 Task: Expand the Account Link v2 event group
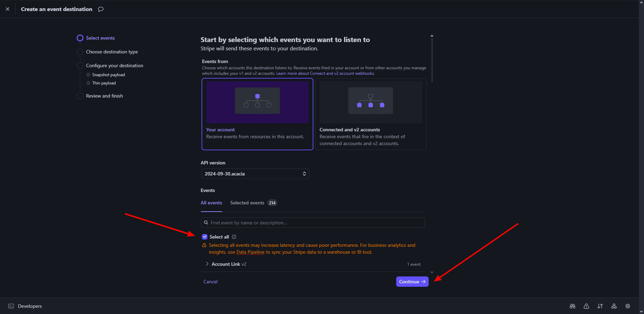click(207, 264)
